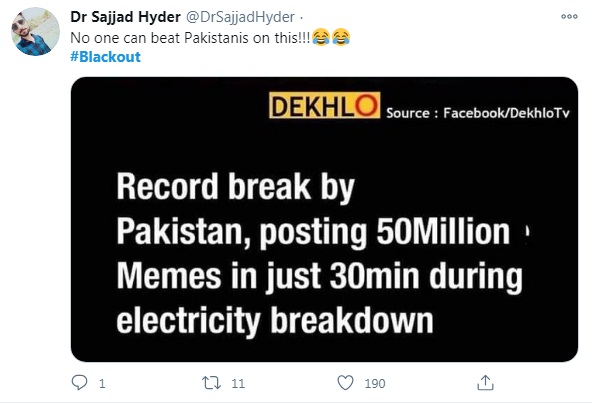The image size is (592, 404).
Task: Open the three-dot more options menu
Action: pos(569,16)
